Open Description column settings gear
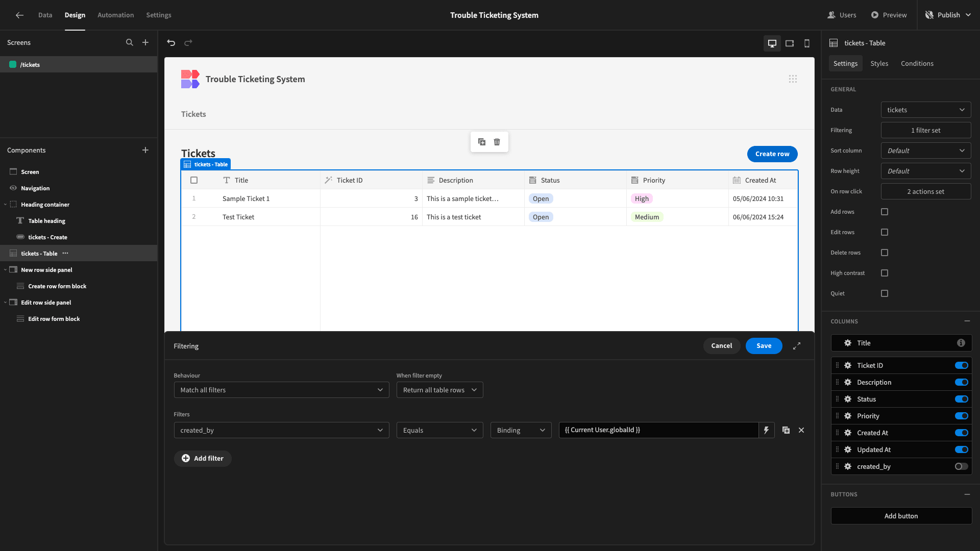The height and width of the screenshot is (551, 980). pos(848,382)
